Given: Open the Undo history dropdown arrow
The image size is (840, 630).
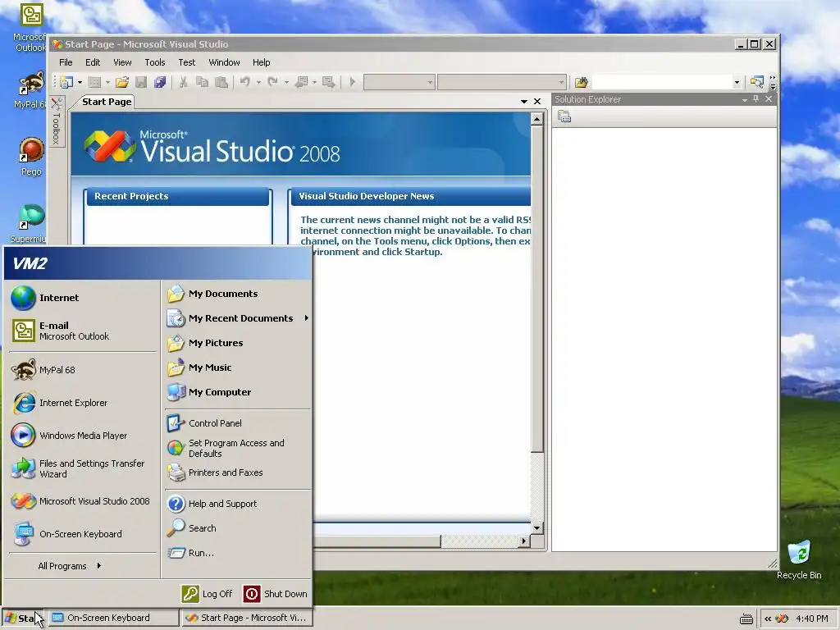Looking at the screenshot, I should (258, 82).
